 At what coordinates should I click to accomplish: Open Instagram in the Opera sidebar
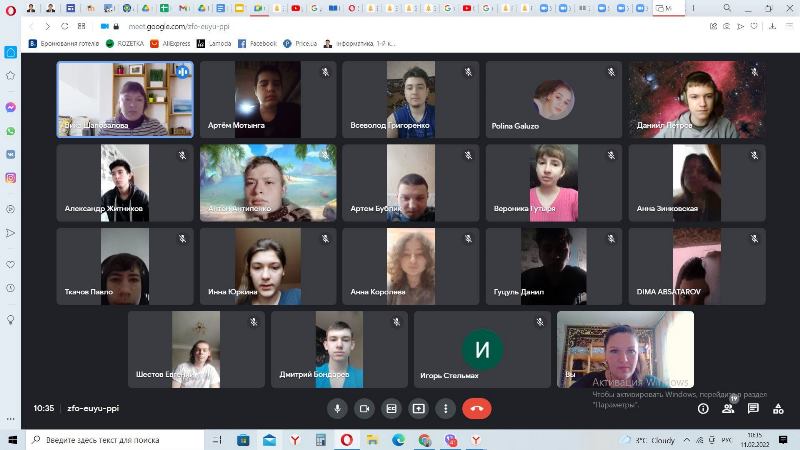(x=10, y=178)
